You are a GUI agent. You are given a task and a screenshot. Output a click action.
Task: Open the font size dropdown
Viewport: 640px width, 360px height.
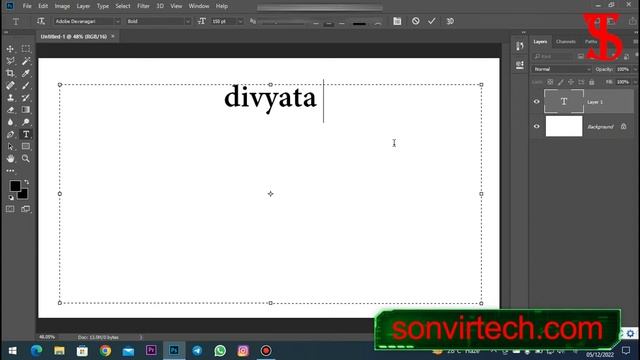[240, 21]
